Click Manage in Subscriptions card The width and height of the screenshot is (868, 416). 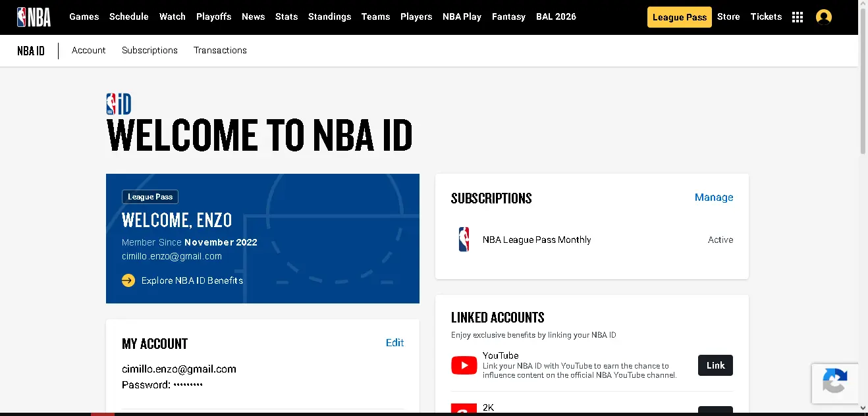[x=714, y=197]
